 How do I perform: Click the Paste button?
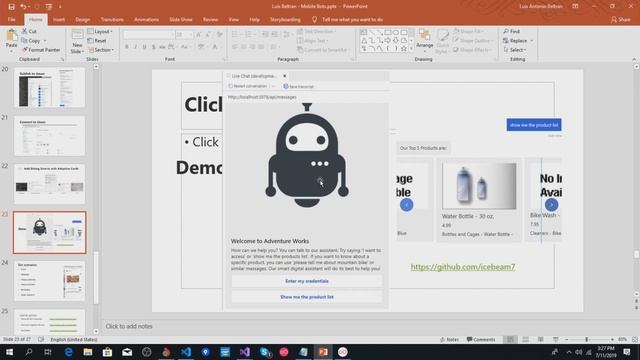click(11, 41)
